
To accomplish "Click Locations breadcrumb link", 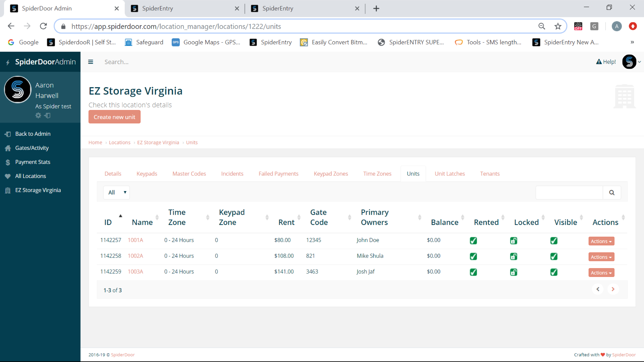I will pyautogui.click(x=120, y=142).
